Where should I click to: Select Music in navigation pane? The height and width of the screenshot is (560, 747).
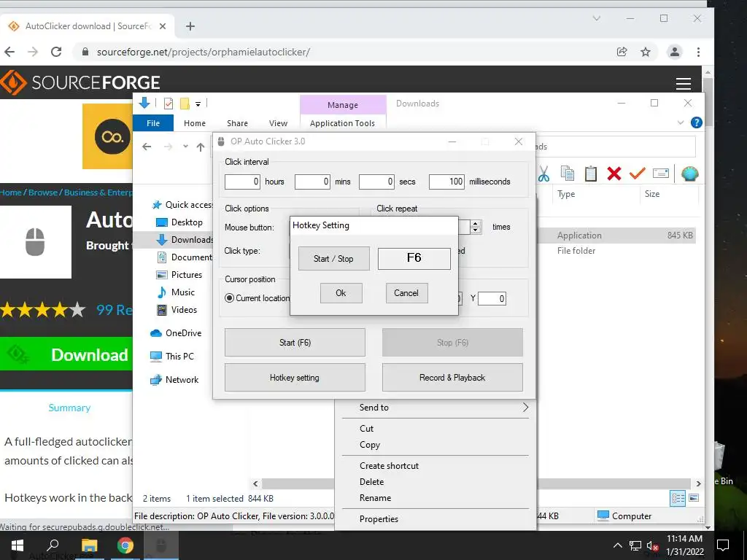[176, 292]
